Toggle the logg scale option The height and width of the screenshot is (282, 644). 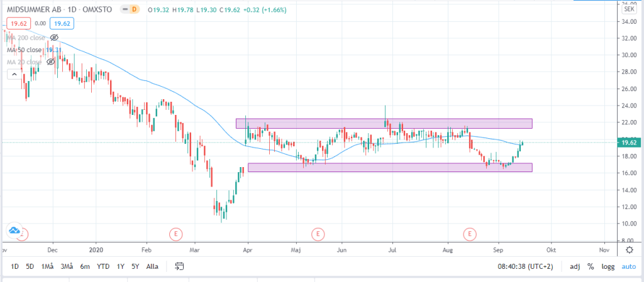(607, 266)
